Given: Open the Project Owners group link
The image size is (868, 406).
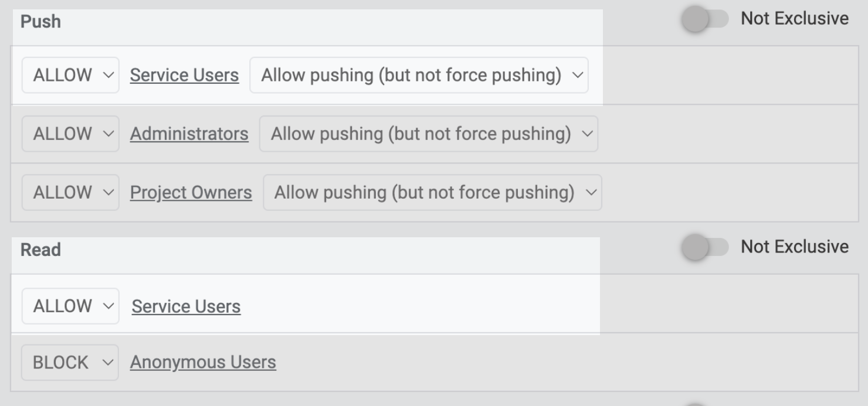Looking at the screenshot, I should point(191,192).
